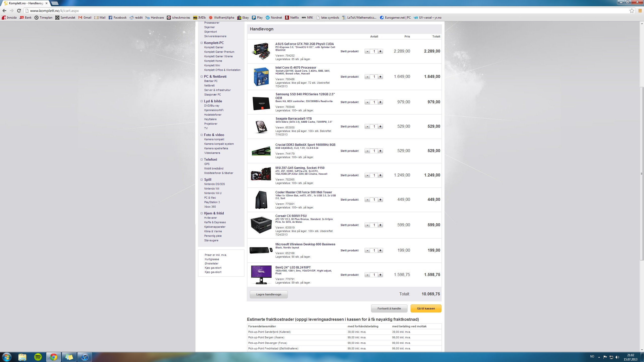This screenshot has width=644, height=362.
Task: Open MSI Z87-G45 Gaming product title
Action: pos(300,168)
